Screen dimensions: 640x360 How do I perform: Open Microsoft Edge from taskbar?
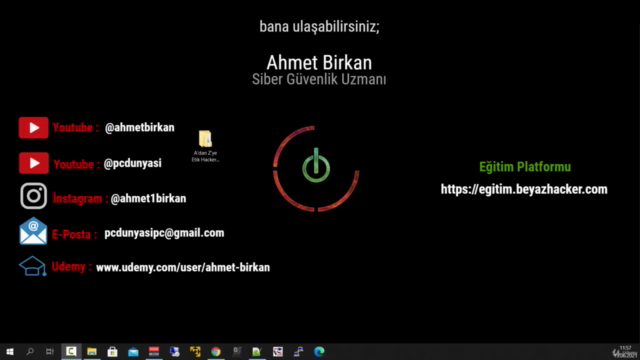point(319,351)
